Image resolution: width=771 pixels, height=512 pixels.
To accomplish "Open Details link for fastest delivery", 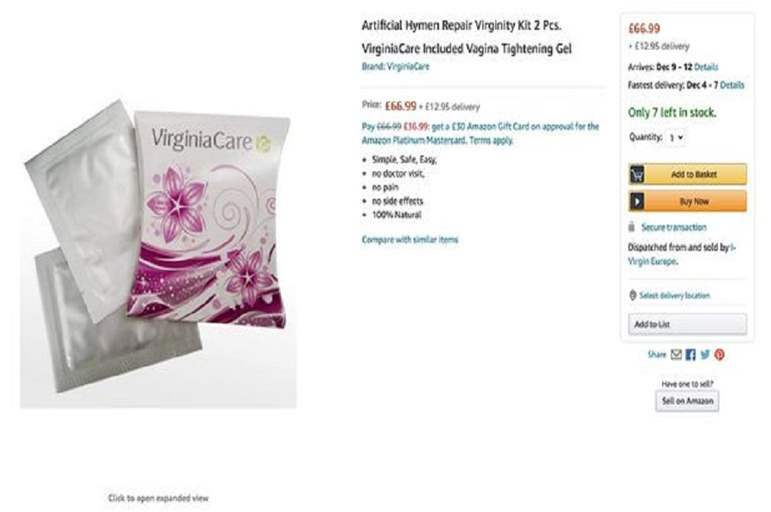I will click(732, 85).
